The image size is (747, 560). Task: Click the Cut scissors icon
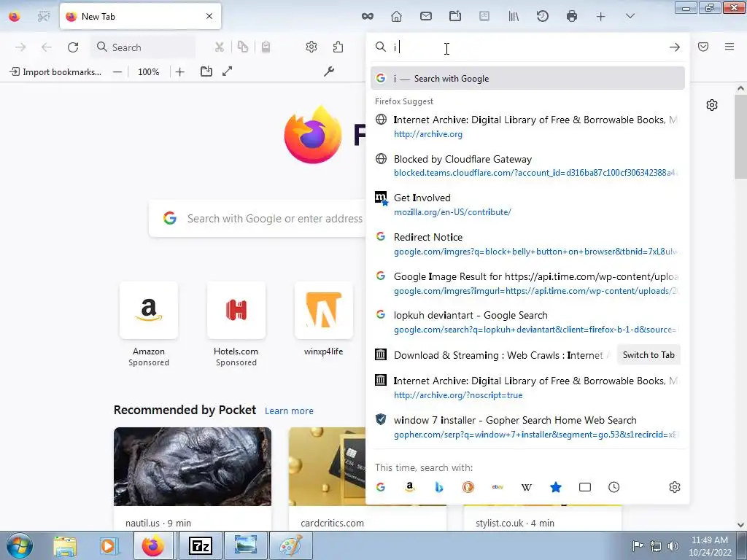click(219, 47)
